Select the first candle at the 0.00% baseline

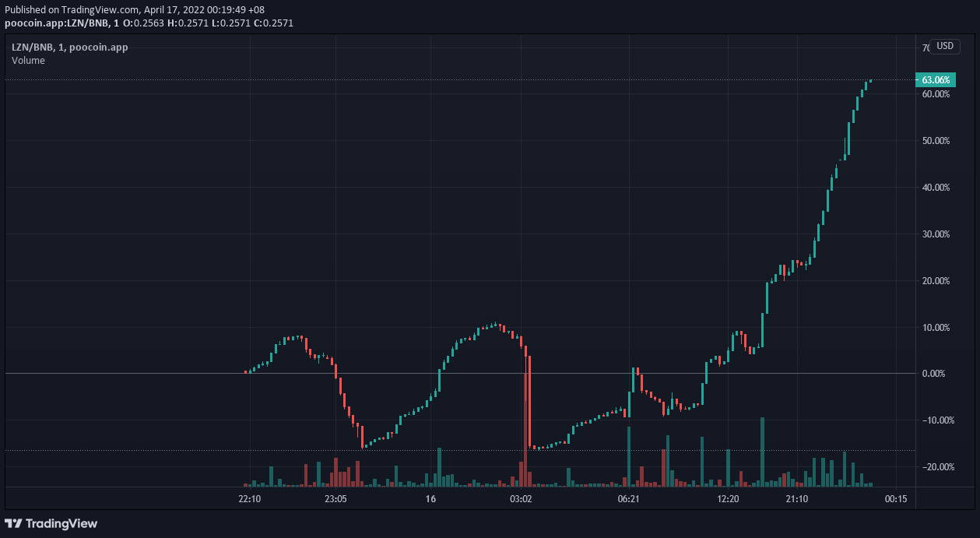click(246, 372)
